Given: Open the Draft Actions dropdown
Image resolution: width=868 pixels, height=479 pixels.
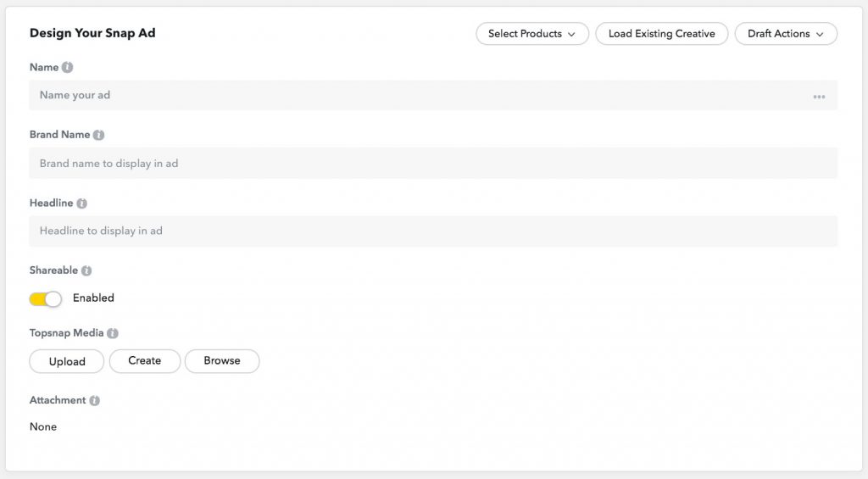Looking at the screenshot, I should point(786,34).
